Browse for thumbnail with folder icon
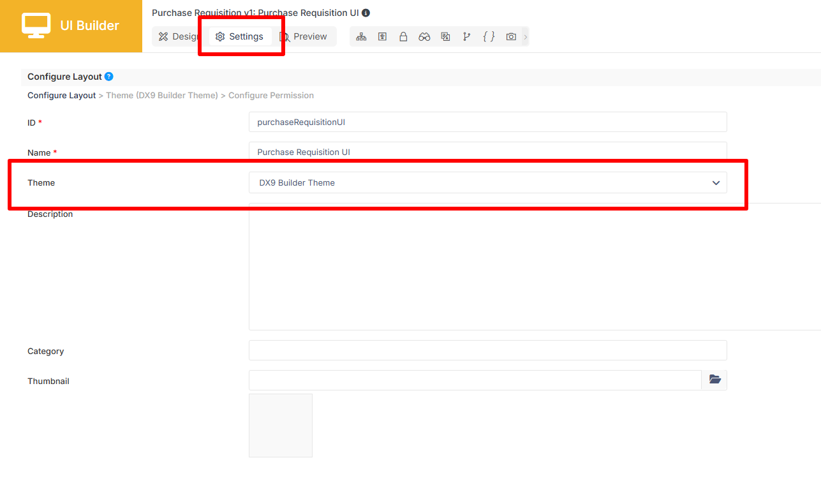Image resolution: width=821 pixels, height=504 pixels. (714, 380)
